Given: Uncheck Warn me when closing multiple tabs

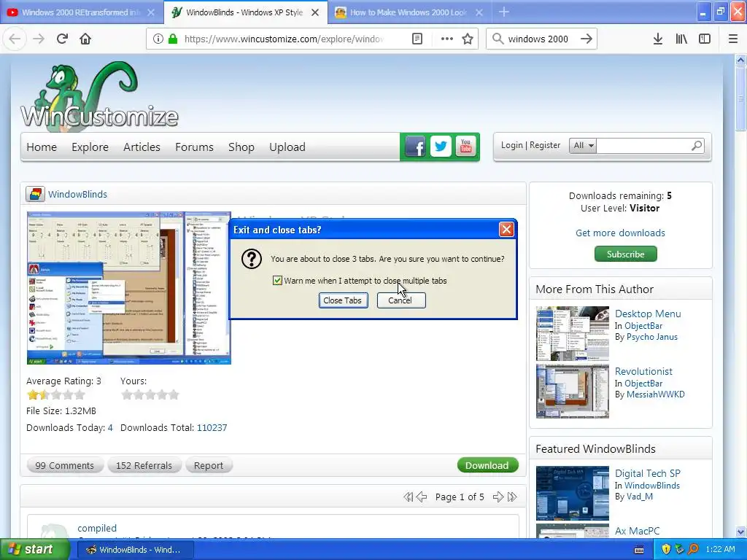Looking at the screenshot, I should point(277,281).
